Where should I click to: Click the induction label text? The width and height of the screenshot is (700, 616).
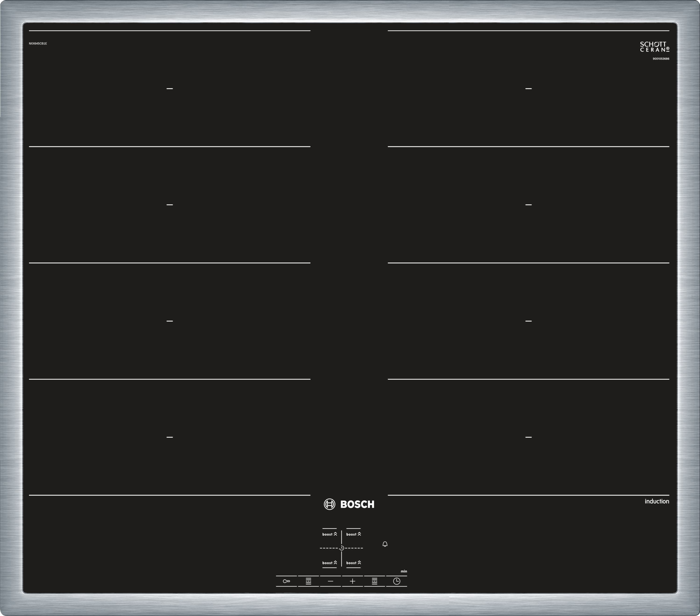[657, 501]
